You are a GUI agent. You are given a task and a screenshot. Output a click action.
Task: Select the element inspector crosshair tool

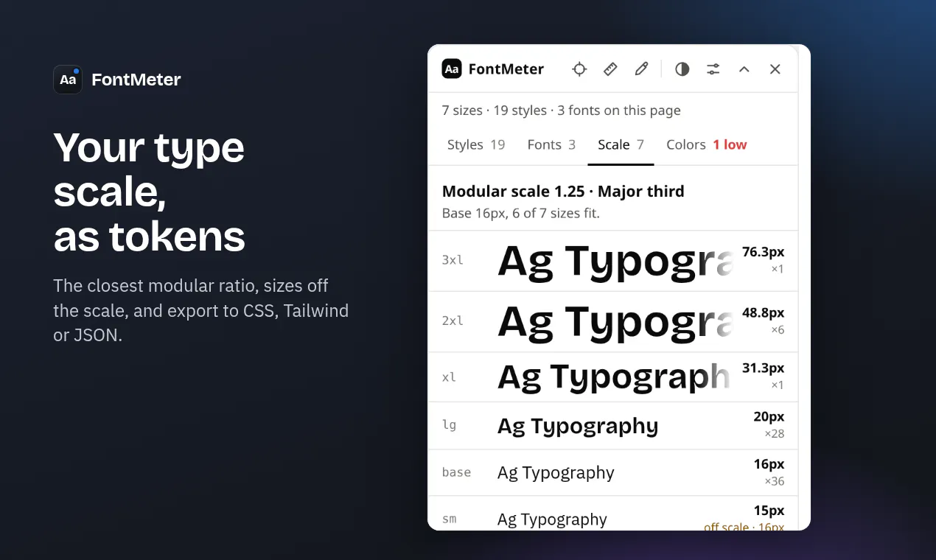579,69
